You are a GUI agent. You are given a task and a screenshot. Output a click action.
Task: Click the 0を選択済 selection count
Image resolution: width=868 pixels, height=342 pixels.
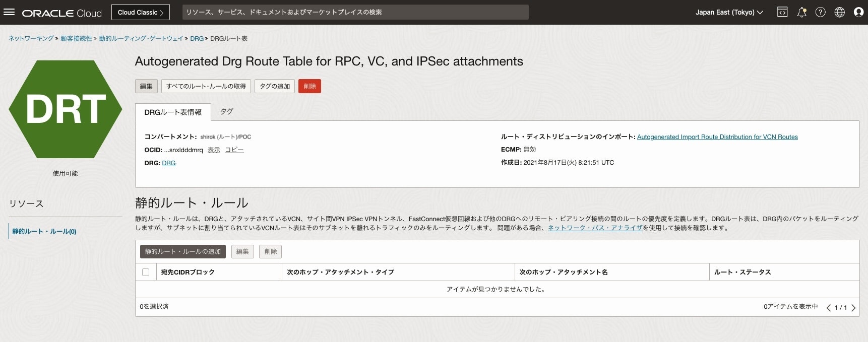[x=154, y=306]
